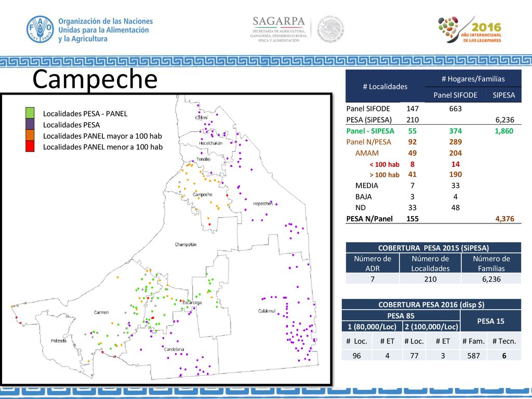Click the 'Localidades PESA - PANEL' legend label
Screen dimensions: 532x399
pos(85,114)
